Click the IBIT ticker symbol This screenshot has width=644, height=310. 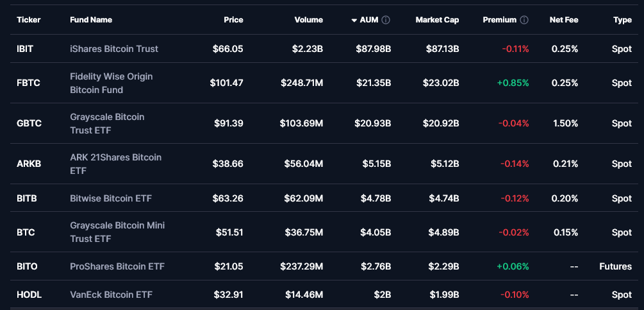click(25, 49)
